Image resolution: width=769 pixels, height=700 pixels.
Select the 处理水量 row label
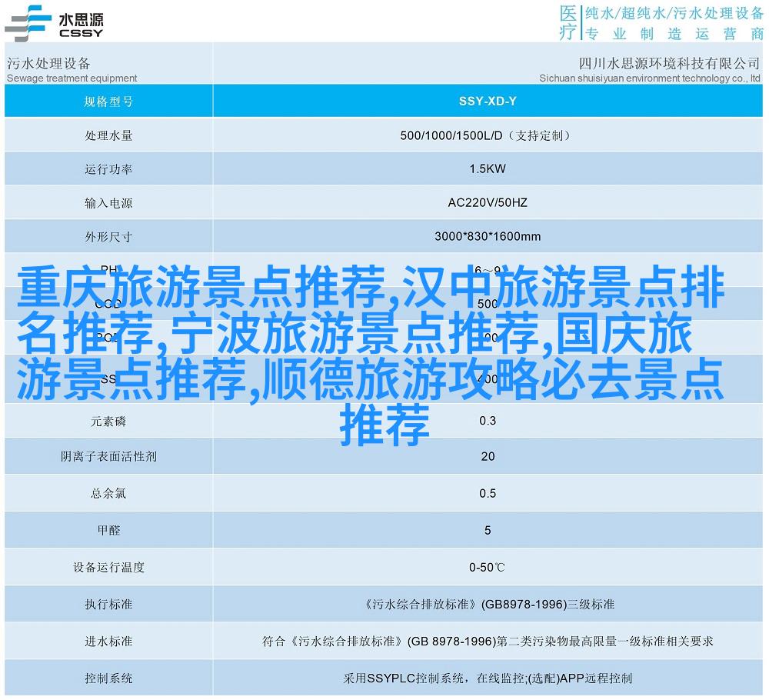coord(109,135)
